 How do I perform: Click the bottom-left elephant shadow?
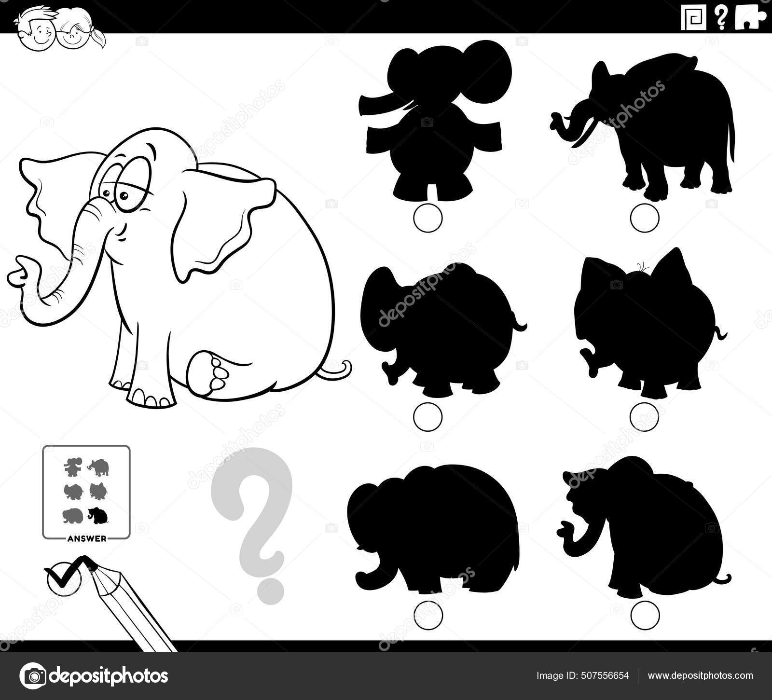click(x=433, y=529)
